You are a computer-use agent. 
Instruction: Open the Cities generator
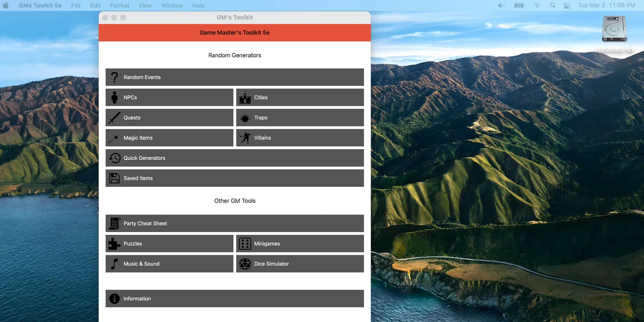click(x=299, y=97)
